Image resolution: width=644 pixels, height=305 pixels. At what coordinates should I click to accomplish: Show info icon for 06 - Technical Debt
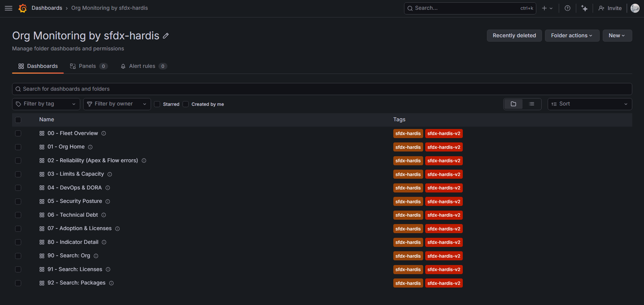coord(104,215)
